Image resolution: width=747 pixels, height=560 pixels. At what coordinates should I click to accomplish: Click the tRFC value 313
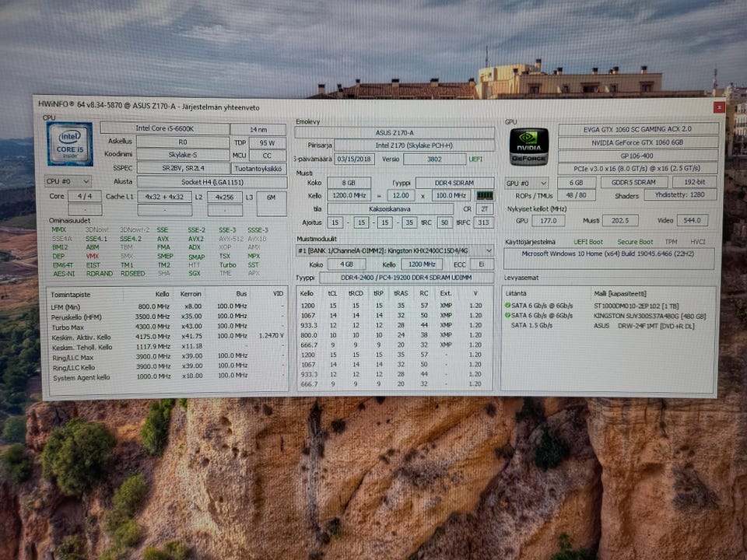pyautogui.click(x=483, y=222)
